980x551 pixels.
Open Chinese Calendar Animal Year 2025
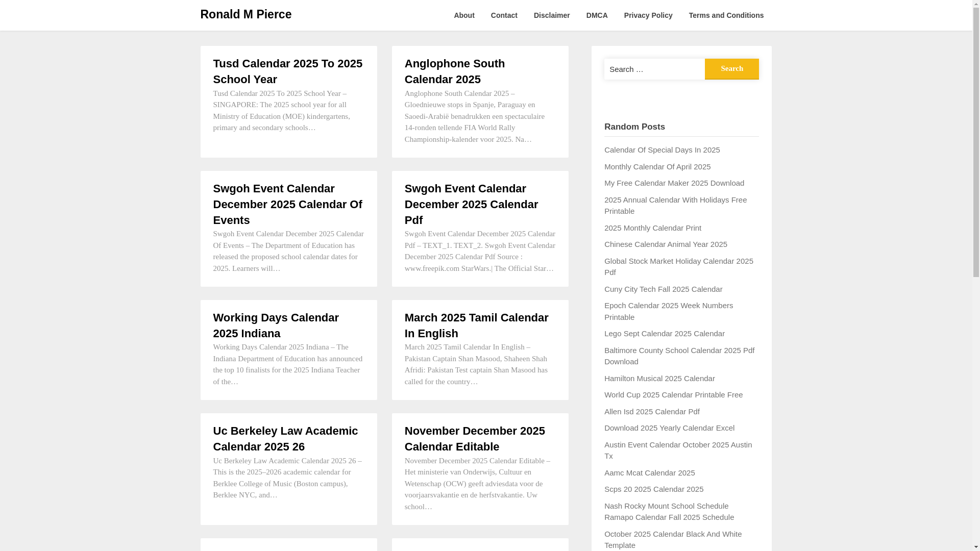click(666, 244)
